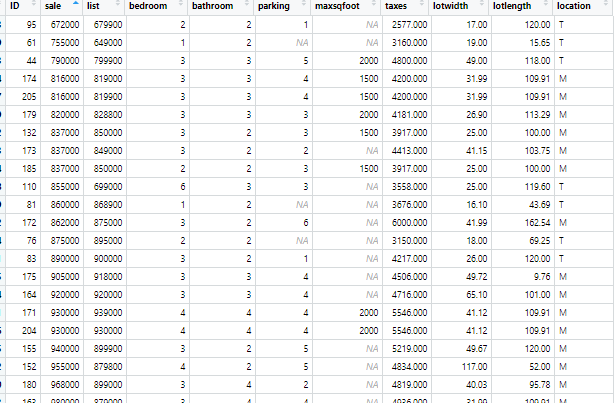The width and height of the screenshot is (615, 403).
Task: Click the list price 649000
Action: click(x=108, y=43)
